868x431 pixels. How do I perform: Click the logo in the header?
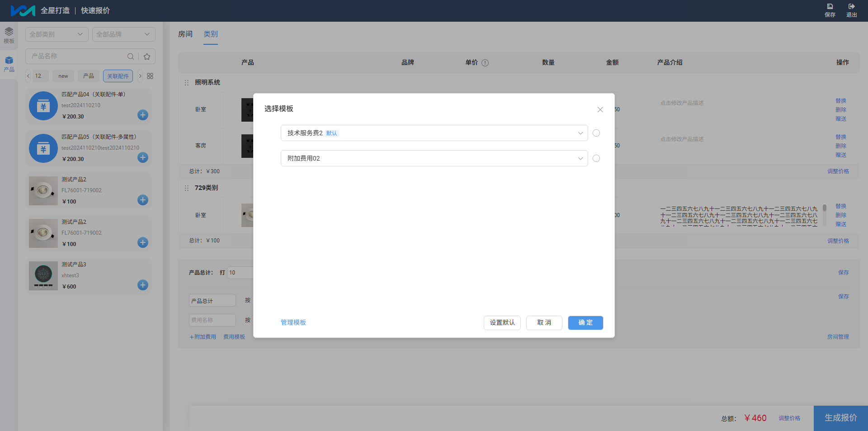(23, 10)
